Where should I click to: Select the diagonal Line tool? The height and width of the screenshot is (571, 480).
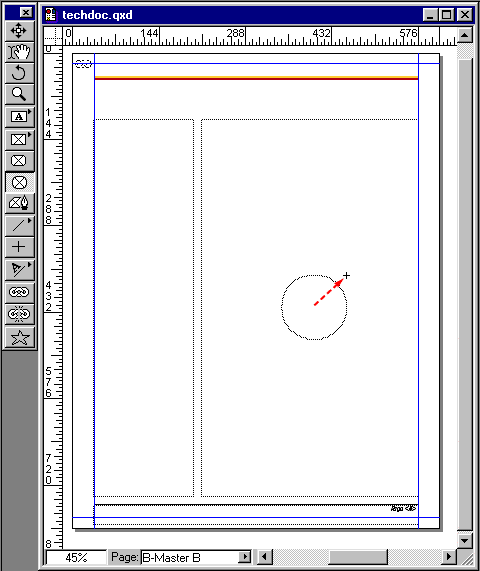click(x=20, y=226)
